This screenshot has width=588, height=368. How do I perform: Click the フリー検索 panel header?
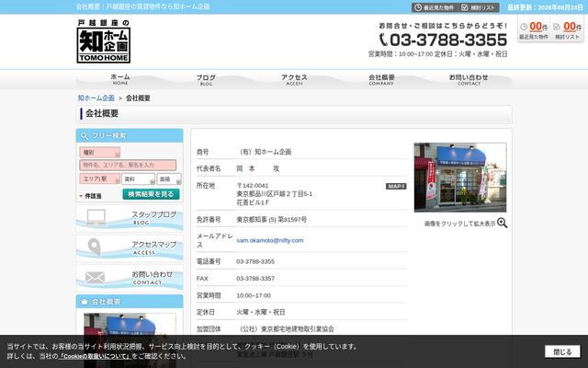click(x=130, y=135)
